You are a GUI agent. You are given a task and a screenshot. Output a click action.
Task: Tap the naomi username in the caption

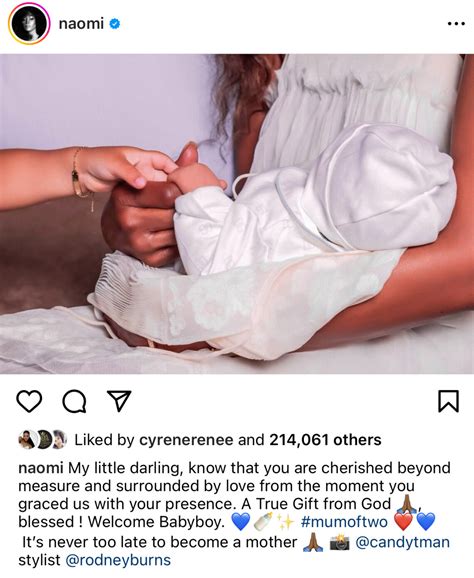pyautogui.click(x=41, y=468)
